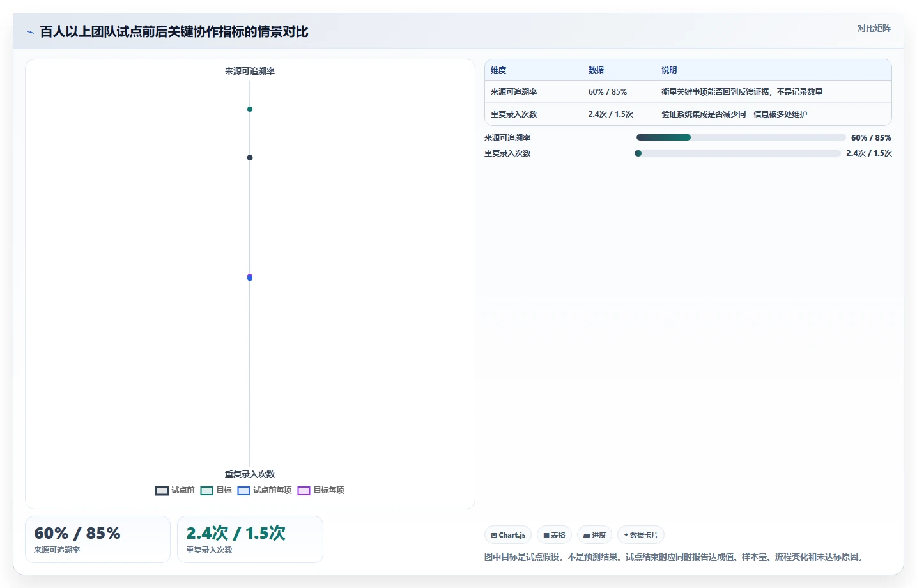The image size is (917, 588).
Task: Open the 60% / 85% stat card
Action: pos(98,539)
